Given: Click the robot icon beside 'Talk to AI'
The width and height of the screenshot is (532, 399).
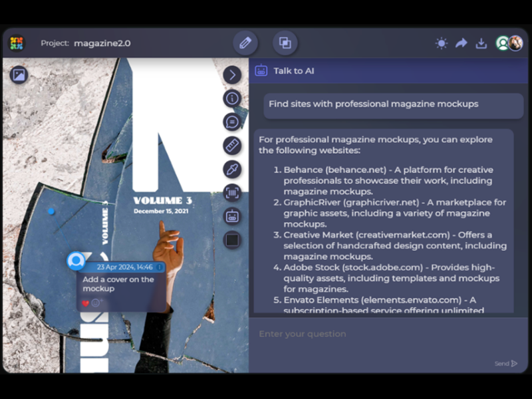Looking at the screenshot, I should pos(261,70).
